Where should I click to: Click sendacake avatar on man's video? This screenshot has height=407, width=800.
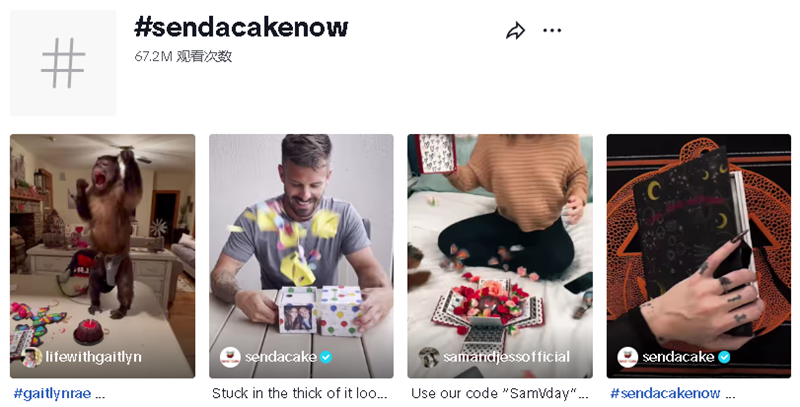[x=230, y=357]
